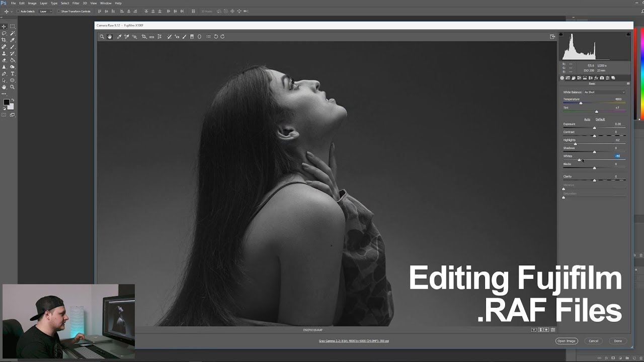Select the Photoshop Type tool
The height and width of the screenshot is (362, 644).
(x=13, y=73)
